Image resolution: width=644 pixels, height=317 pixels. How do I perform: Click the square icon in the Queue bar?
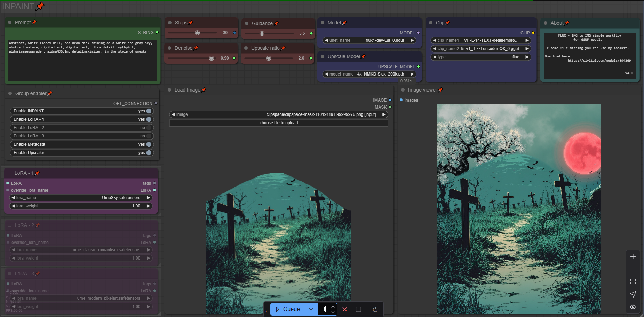click(x=358, y=309)
